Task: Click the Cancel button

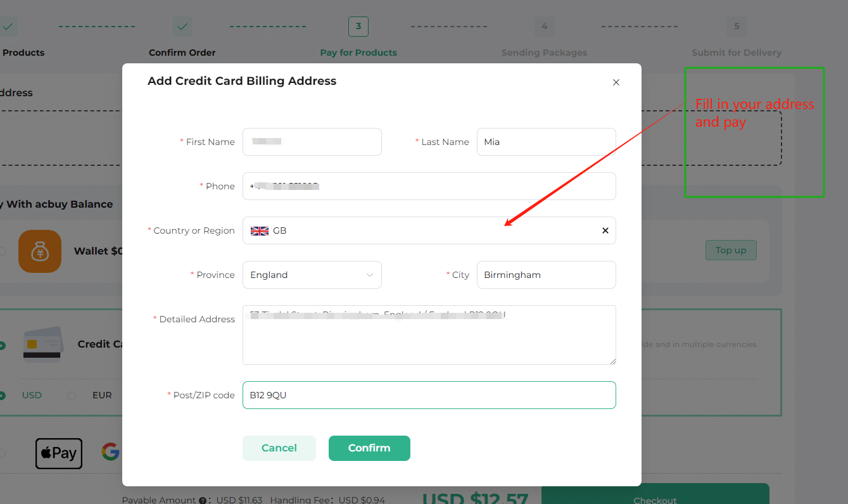Action: (x=279, y=448)
